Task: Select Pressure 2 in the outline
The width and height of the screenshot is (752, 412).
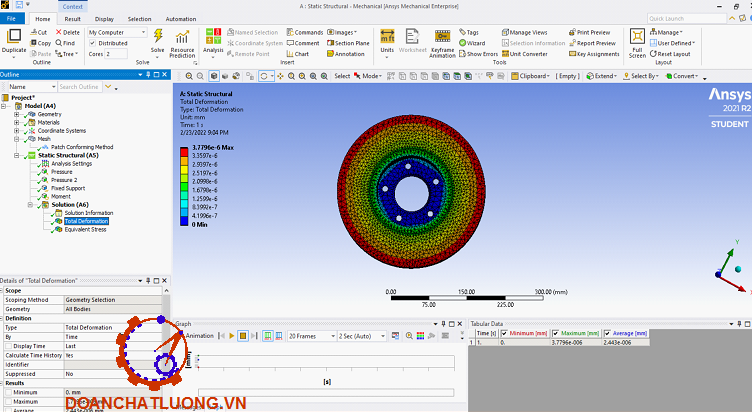Action: (x=64, y=180)
